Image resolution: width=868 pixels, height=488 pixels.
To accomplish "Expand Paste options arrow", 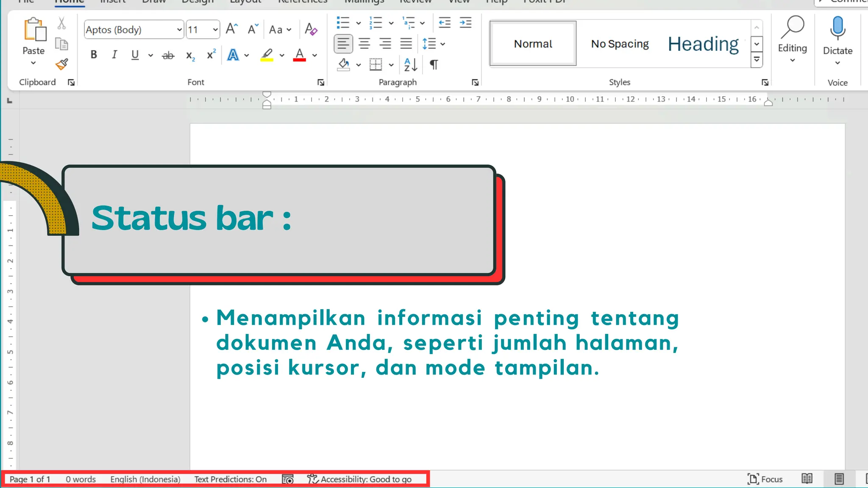I will [33, 63].
